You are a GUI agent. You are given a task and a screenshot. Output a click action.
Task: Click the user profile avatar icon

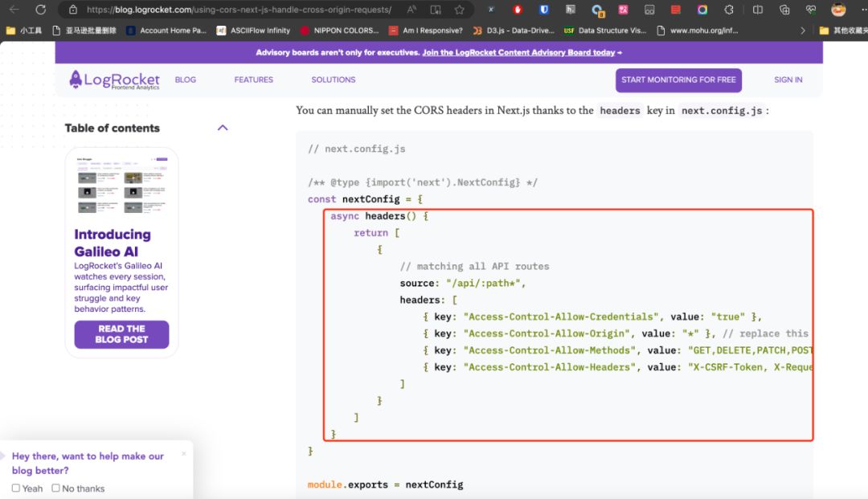tap(838, 10)
